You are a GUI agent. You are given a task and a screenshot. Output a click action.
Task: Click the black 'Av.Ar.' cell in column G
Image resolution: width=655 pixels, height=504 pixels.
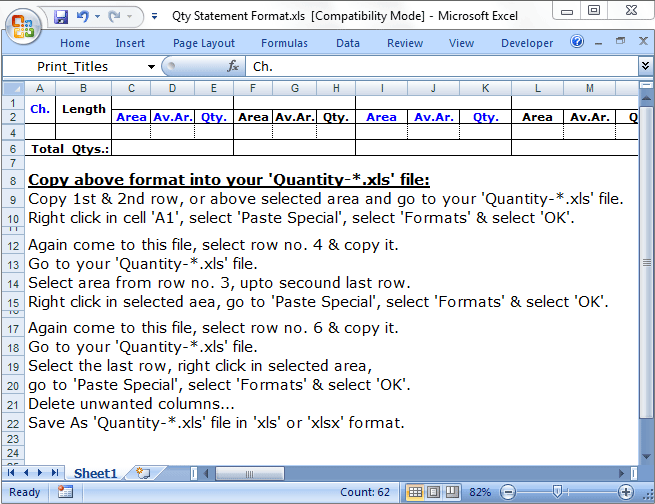294,117
